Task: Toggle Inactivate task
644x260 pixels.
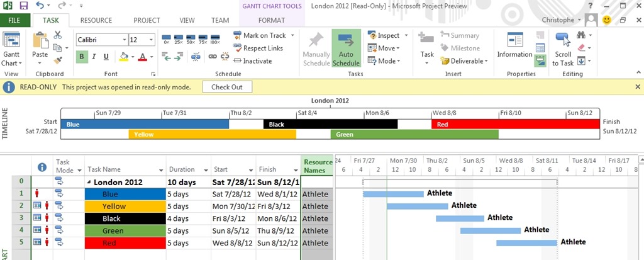Action: (x=252, y=61)
